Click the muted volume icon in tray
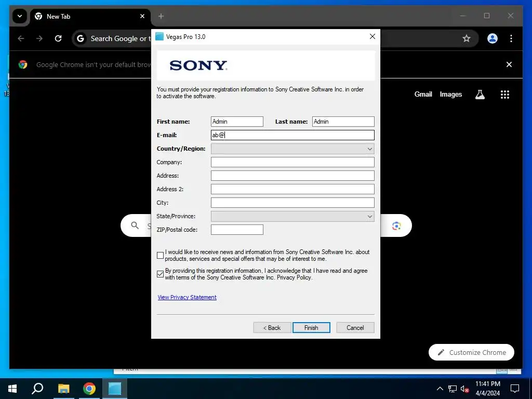This screenshot has width=532, height=399. [465, 389]
